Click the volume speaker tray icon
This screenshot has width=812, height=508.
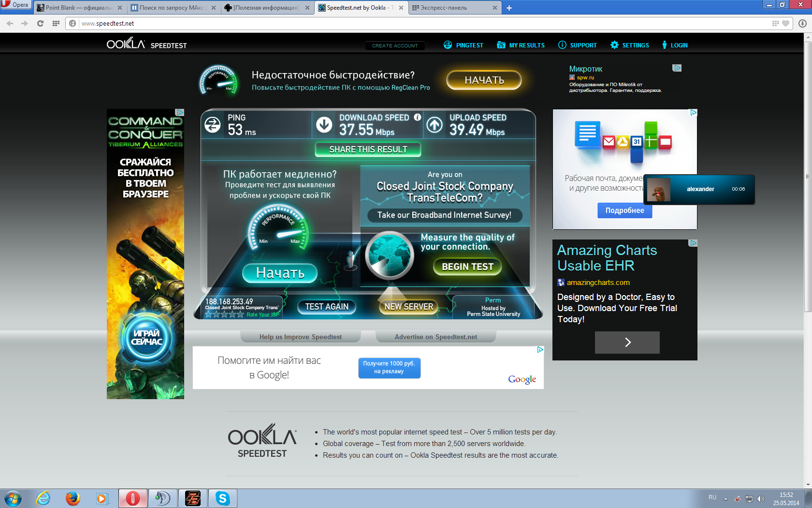(760, 499)
